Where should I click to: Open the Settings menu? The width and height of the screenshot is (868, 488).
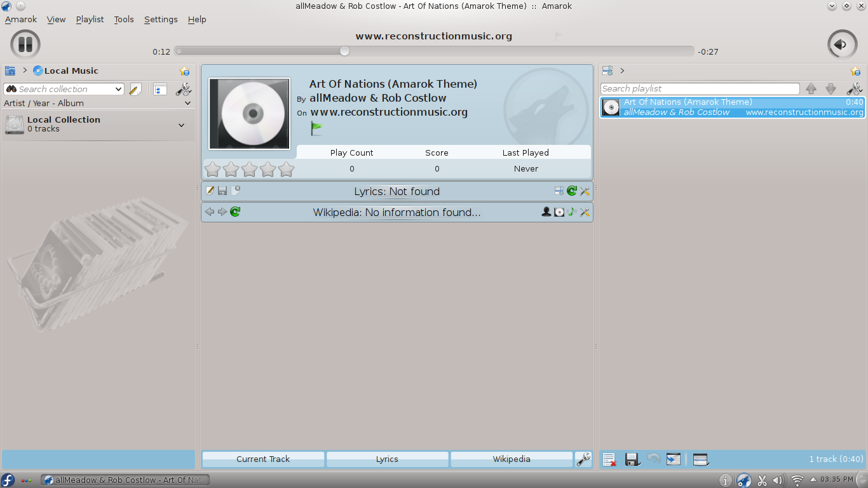161,19
